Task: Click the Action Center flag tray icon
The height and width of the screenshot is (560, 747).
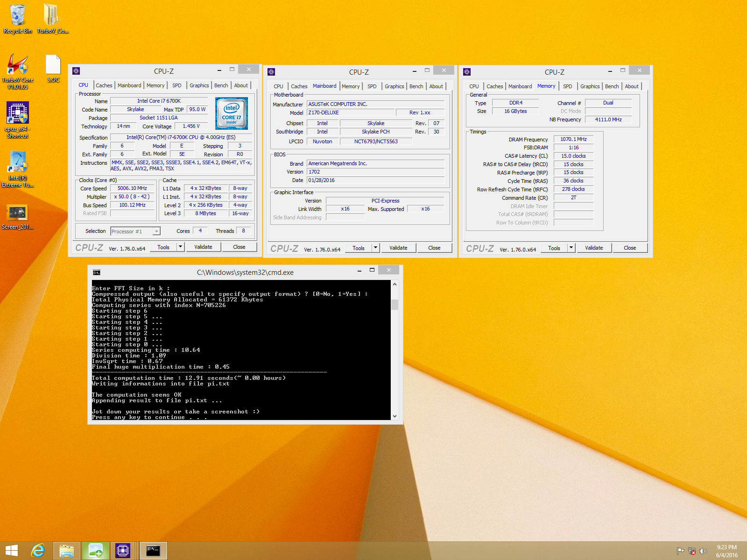Action: 680,551
